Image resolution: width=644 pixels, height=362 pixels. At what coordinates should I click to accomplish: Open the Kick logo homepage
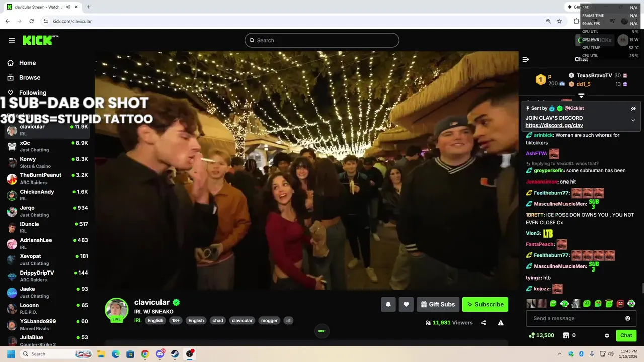pos(40,40)
